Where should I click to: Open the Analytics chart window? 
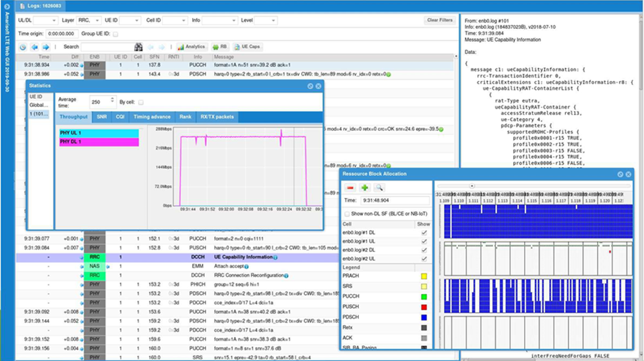[191, 47]
